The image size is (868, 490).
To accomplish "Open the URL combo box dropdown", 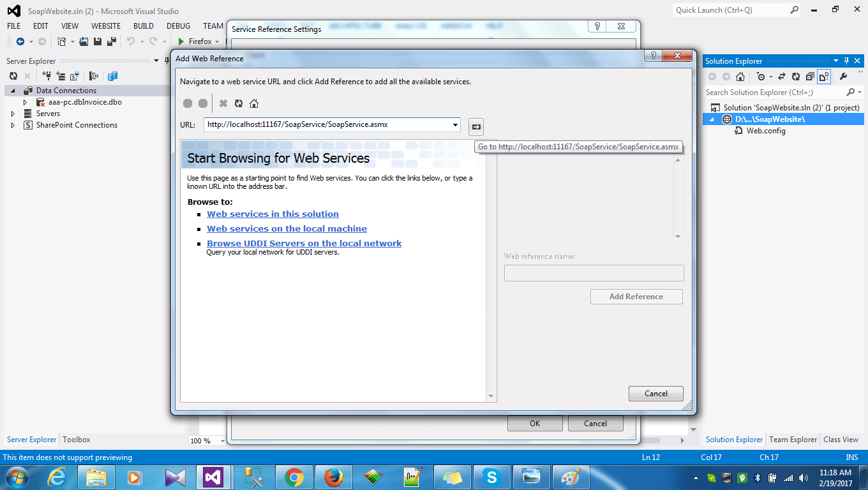I will (x=455, y=125).
